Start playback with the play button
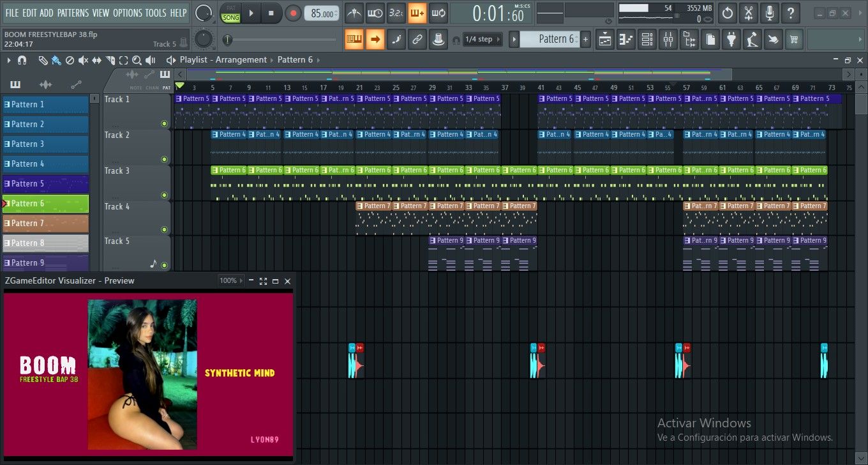Viewport: 868px width, 465px height. click(x=251, y=13)
